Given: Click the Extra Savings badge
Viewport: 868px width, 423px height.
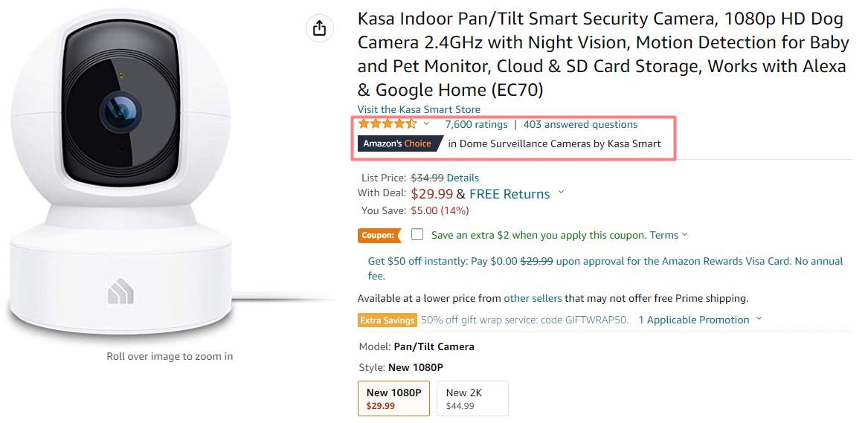Looking at the screenshot, I should (387, 320).
